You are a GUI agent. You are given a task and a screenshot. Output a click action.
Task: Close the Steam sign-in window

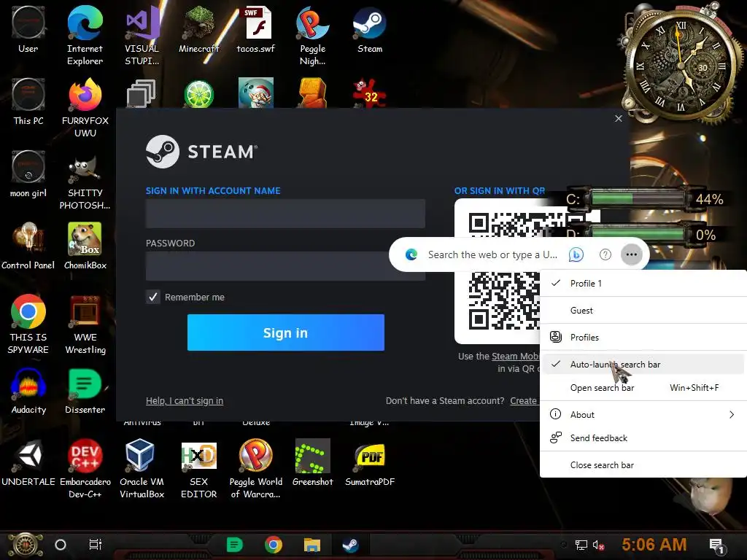tap(619, 119)
